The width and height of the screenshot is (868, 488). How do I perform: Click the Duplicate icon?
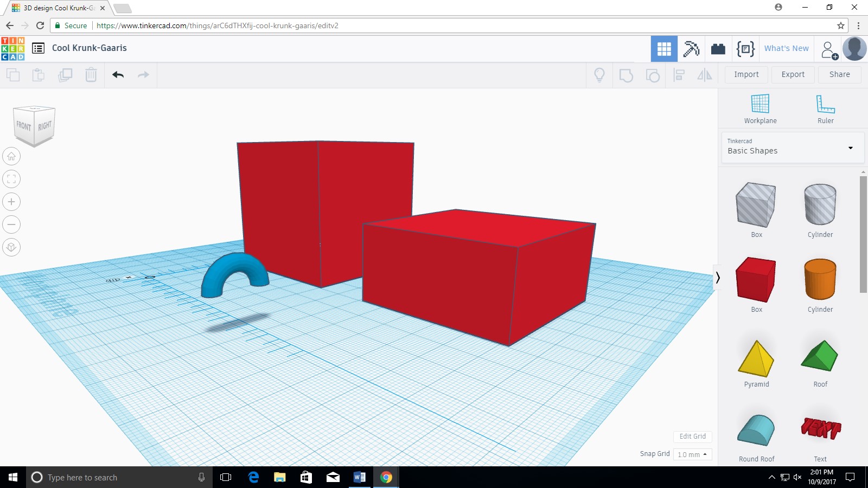click(65, 75)
